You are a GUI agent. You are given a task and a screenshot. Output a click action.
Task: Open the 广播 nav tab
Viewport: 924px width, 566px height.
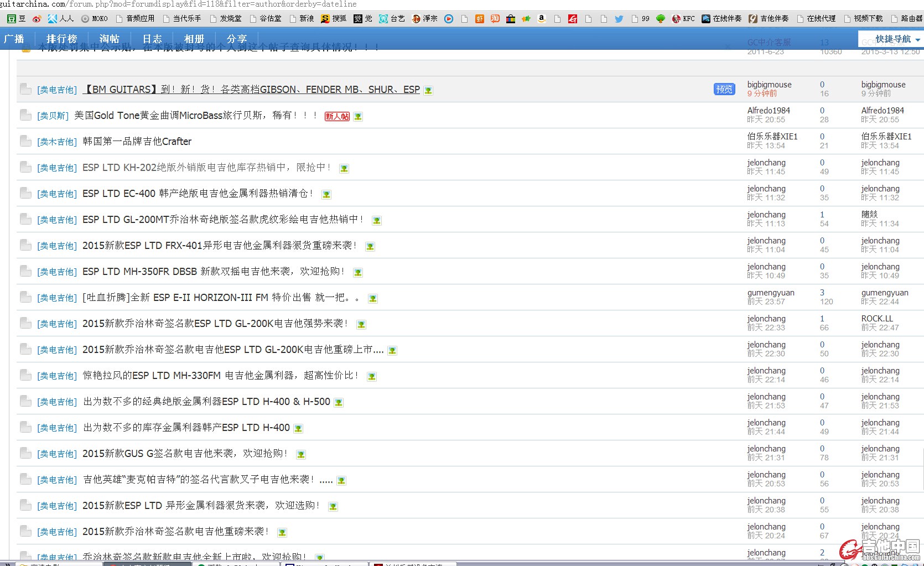click(14, 39)
